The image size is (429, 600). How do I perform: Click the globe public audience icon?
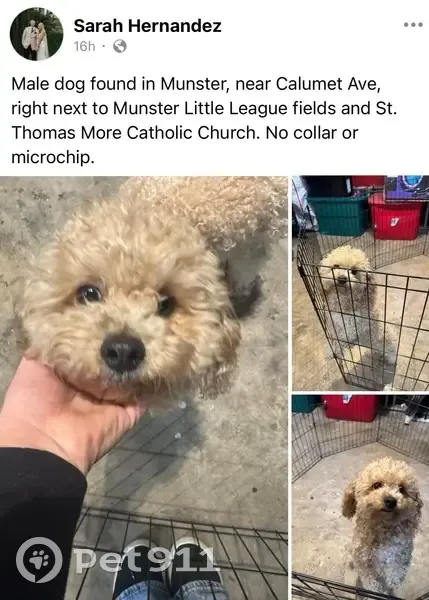tap(120, 46)
